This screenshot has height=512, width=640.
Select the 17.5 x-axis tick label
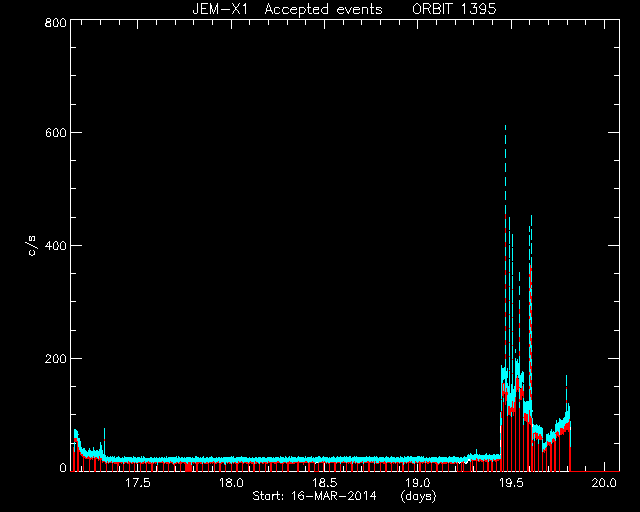[138, 483]
